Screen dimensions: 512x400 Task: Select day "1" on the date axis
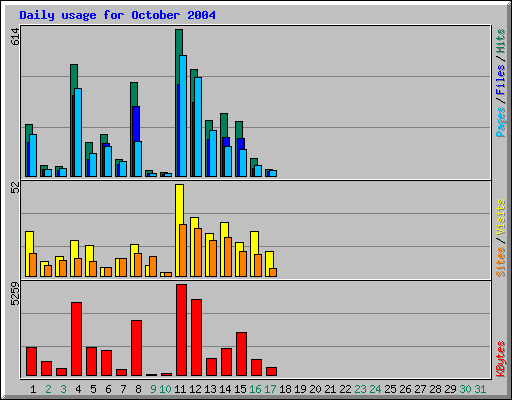tap(33, 389)
